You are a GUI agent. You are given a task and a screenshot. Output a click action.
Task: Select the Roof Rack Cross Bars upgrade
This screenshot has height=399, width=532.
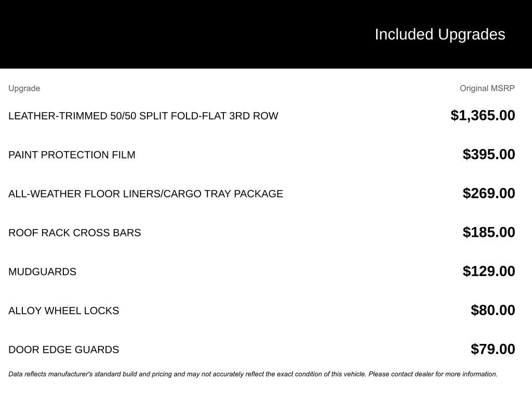click(74, 233)
